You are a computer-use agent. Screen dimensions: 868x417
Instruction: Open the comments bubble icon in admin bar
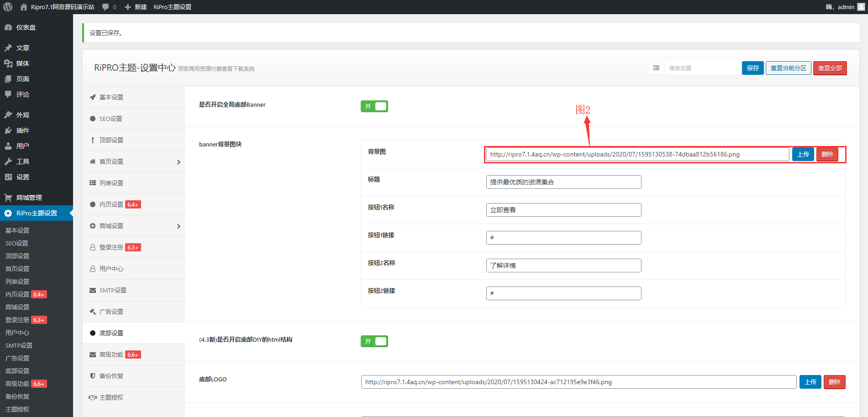point(105,7)
